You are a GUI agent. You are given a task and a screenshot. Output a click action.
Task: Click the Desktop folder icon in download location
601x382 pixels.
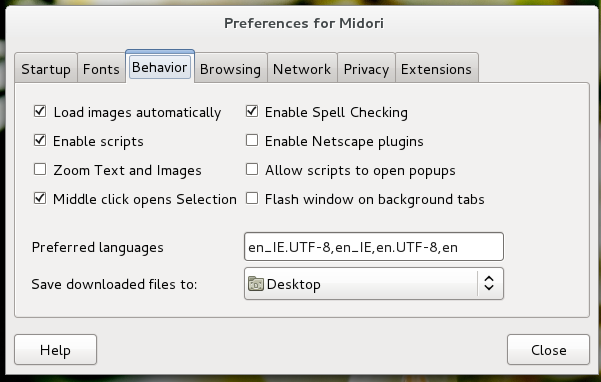(x=256, y=284)
